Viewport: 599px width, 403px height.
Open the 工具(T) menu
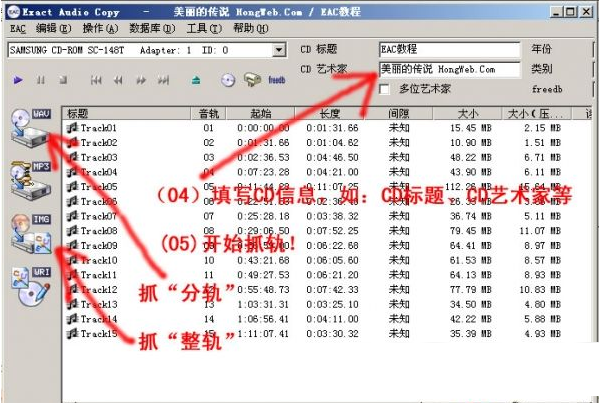(204, 29)
